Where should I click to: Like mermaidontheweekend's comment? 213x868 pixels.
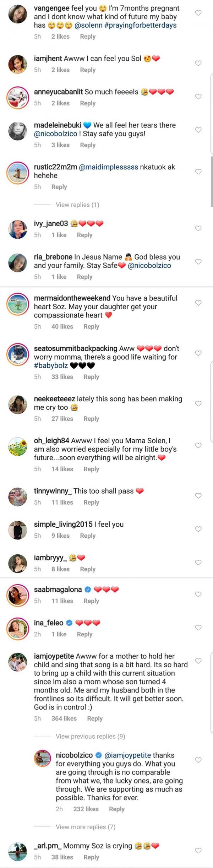tap(198, 303)
